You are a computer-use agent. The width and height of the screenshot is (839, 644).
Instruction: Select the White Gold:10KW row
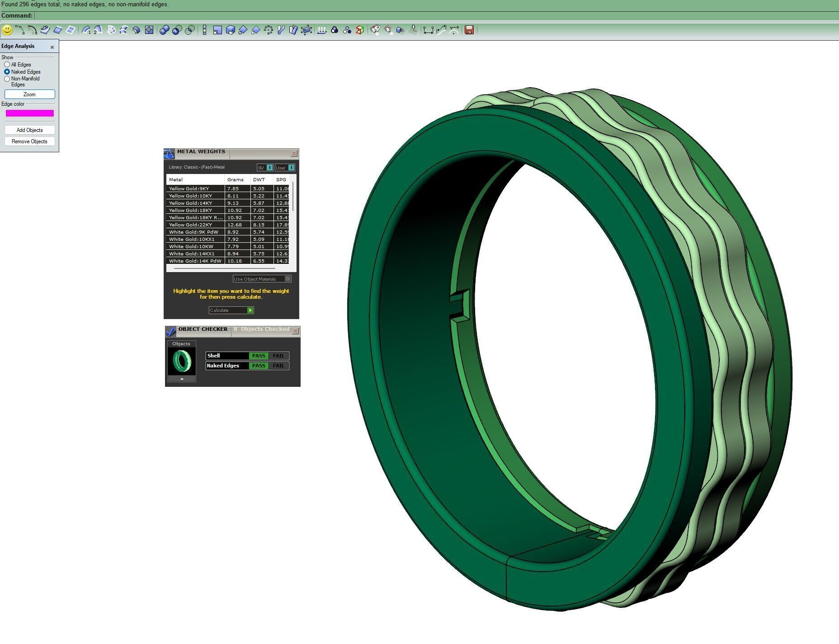click(228, 246)
